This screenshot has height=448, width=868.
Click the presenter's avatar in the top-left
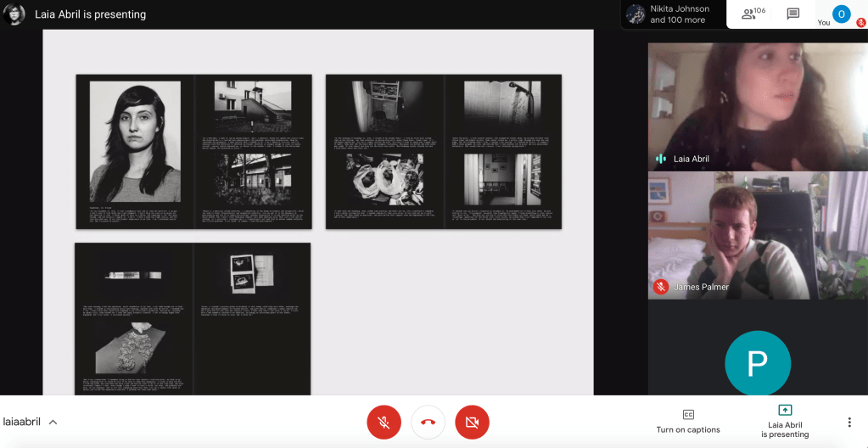click(14, 14)
